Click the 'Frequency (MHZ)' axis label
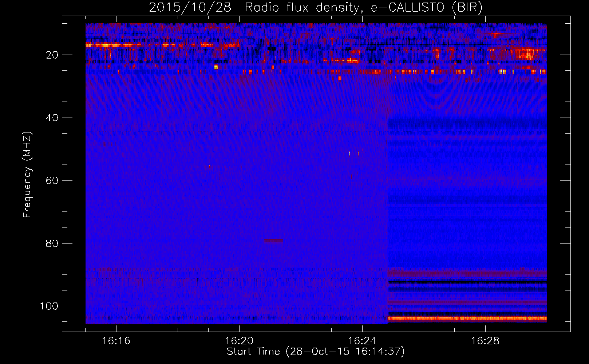 coord(27,175)
